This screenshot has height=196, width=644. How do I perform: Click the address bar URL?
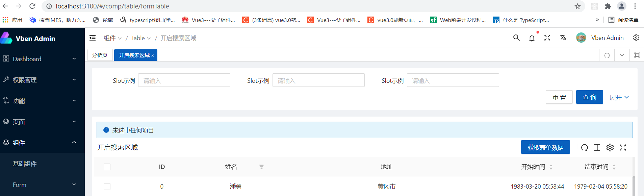click(112, 6)
